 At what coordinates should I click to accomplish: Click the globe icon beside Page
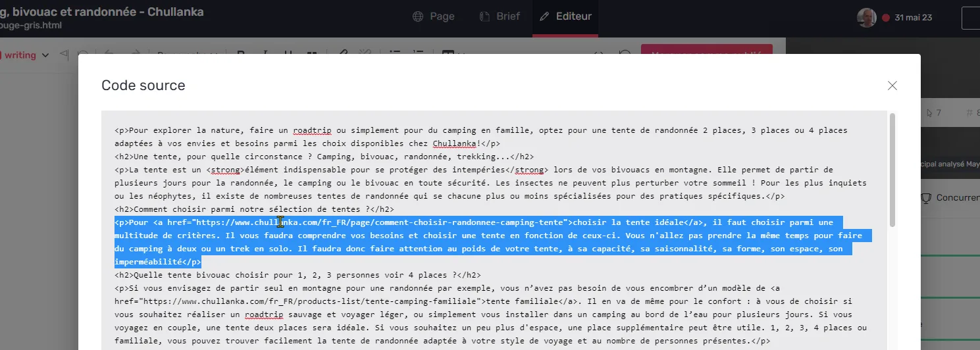[x=418, y=16]
